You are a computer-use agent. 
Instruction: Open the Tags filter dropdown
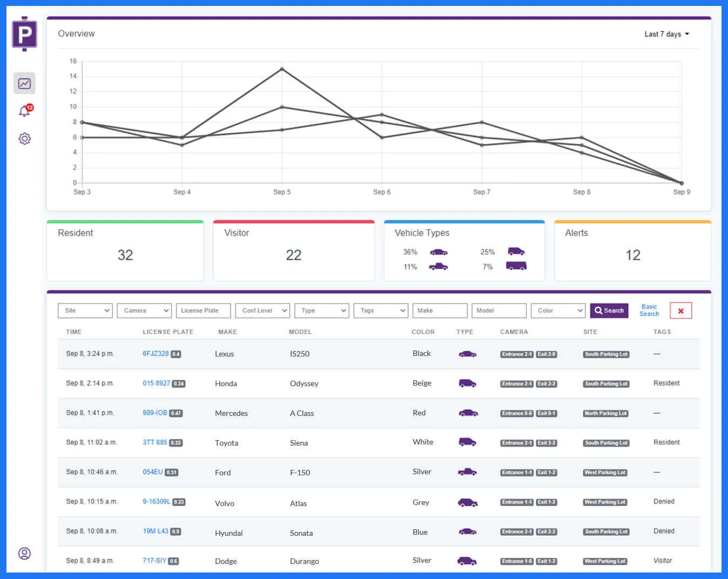380,311
